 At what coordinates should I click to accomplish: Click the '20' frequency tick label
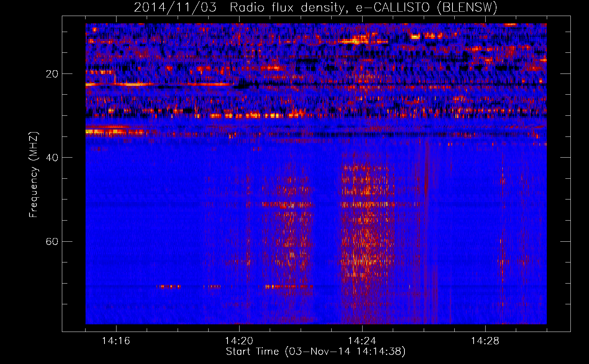tap(52, 74)
